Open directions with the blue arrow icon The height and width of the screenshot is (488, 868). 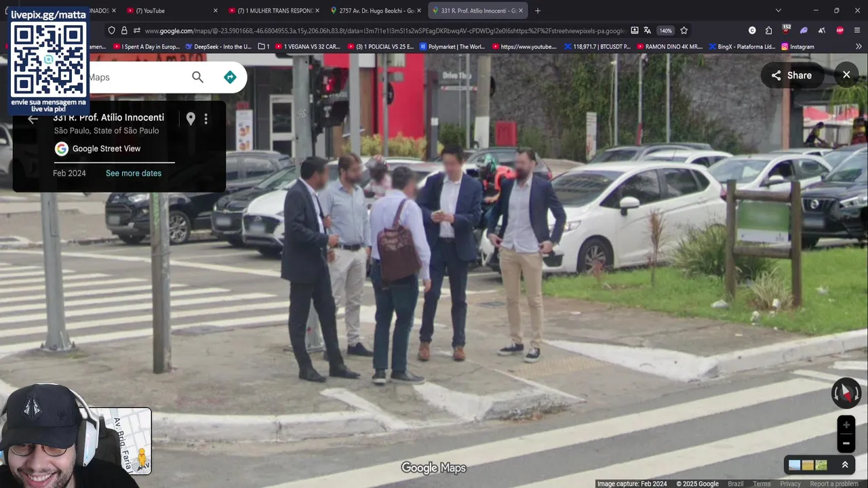[x=230, y=77]
